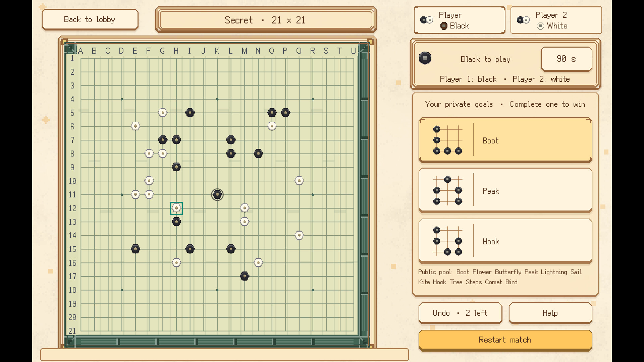644x362 pixels.
Task: Click the white stone at N16
Action: [258, 262]
